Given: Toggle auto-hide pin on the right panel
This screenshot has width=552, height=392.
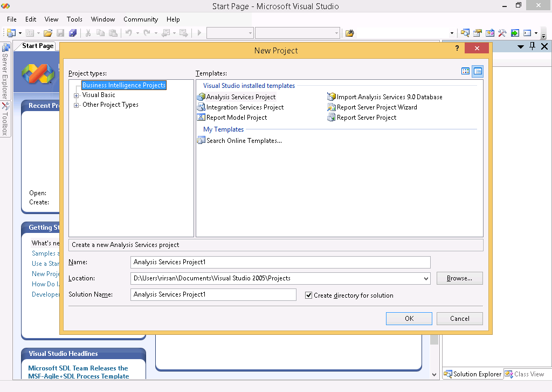Looking at the screenshot, I should [x=532, y=46].
